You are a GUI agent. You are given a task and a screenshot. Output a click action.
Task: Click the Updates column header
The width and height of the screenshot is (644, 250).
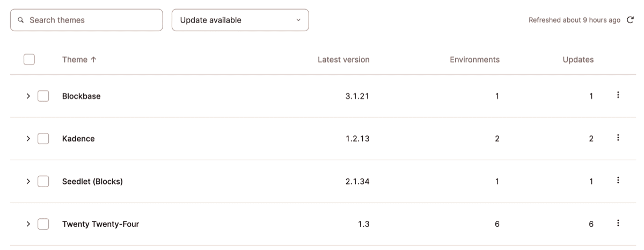coord(578,60)
